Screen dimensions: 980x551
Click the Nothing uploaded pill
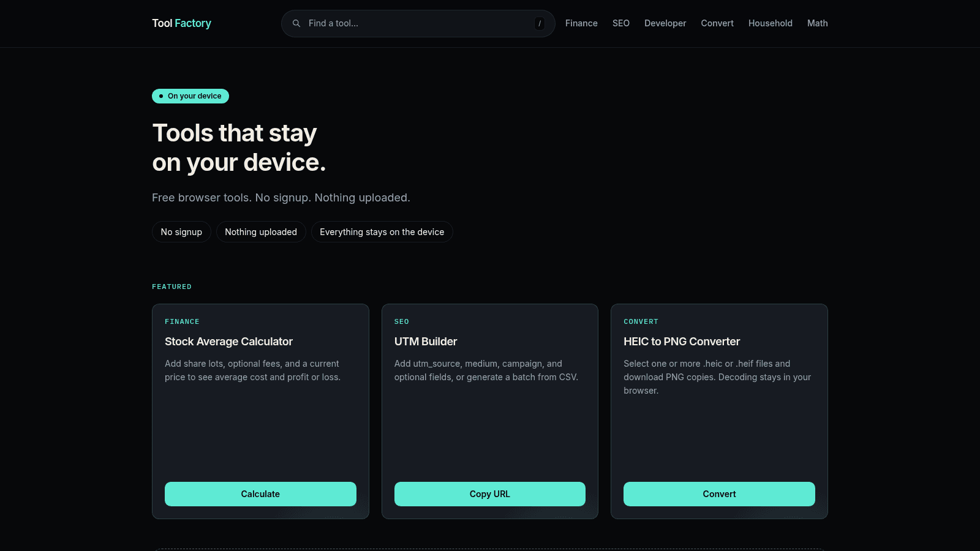coord(261,232)
